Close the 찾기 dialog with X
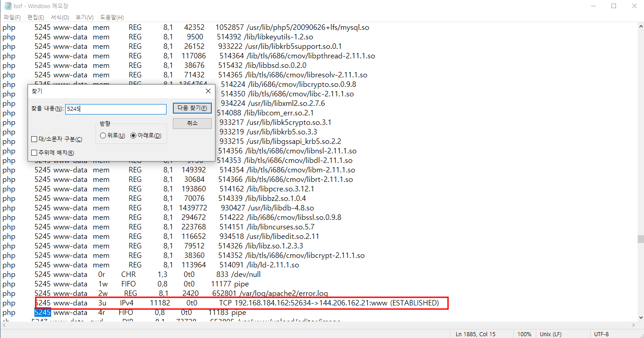Viewport: 644px width, 338px height. tap(208, 91)
